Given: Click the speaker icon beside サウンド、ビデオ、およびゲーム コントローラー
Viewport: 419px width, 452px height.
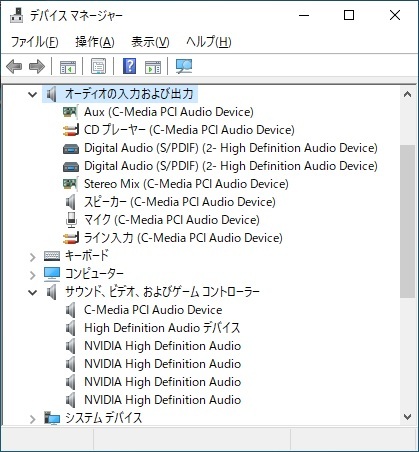Looking at the screenshot, I should pos(51,292).
